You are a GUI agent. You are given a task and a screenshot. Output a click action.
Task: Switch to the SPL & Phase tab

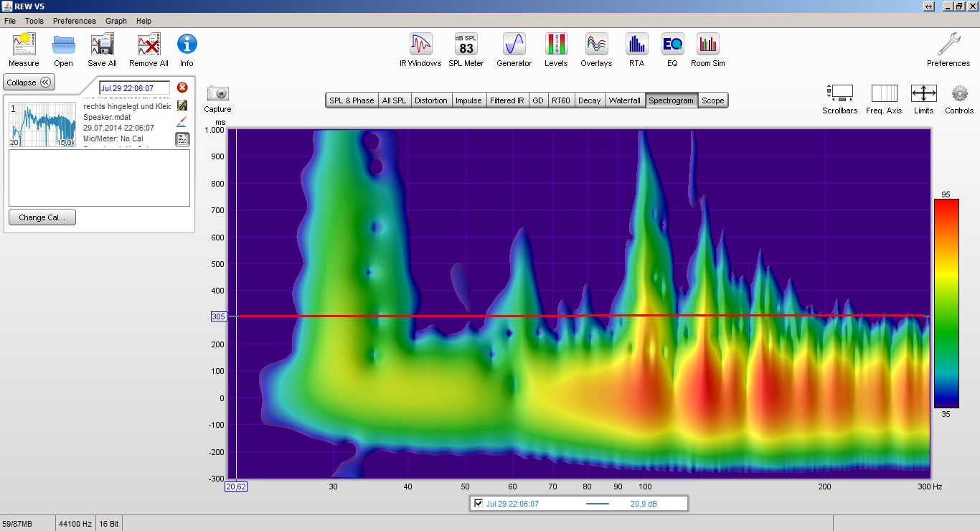[x=352, y=100]
